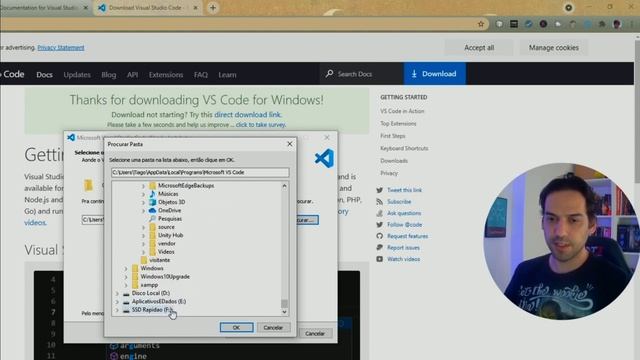Close the Procurar Pasta dialog
Viewport: 640px width, 360px height.
coord(289,144)
